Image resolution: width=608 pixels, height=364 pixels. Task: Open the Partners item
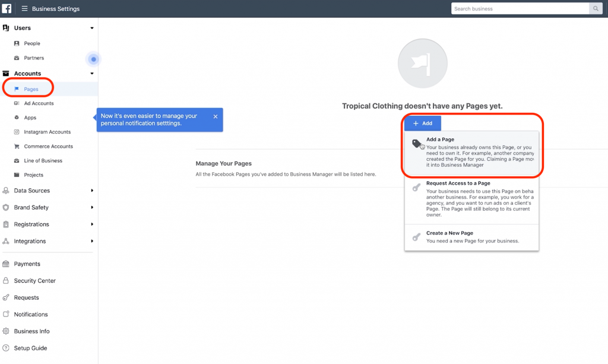point(34,58)
